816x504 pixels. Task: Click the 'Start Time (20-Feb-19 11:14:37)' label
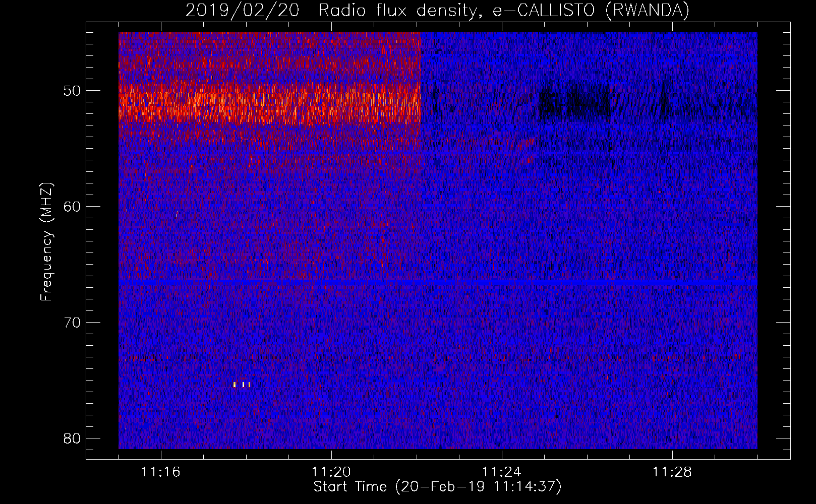coord(437,487)
